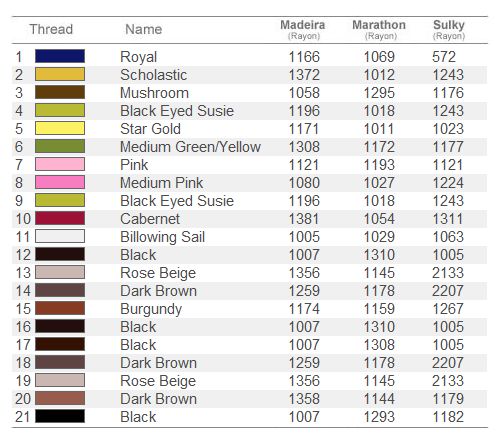500x438 pixels.
Task: Click the Thread column header
Action: (x=51, y=29)
